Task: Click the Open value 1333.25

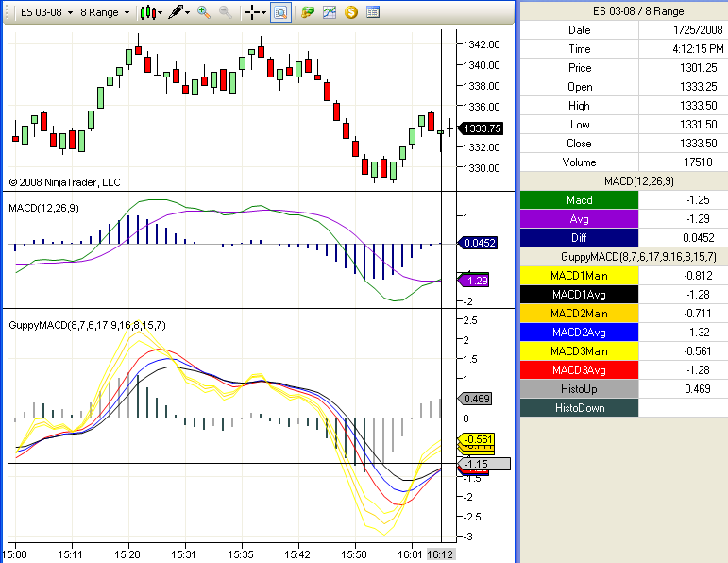Action: pos(699,87)
